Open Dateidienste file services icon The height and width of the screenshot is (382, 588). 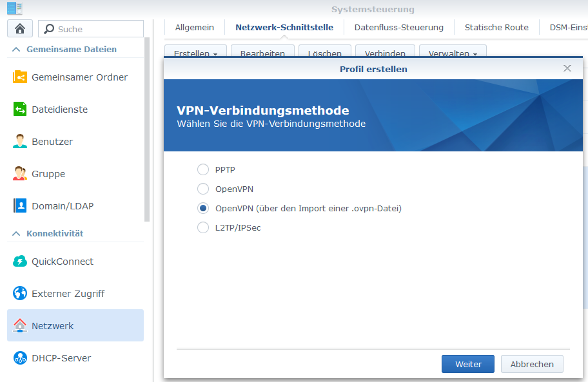[x=21, y=110]
